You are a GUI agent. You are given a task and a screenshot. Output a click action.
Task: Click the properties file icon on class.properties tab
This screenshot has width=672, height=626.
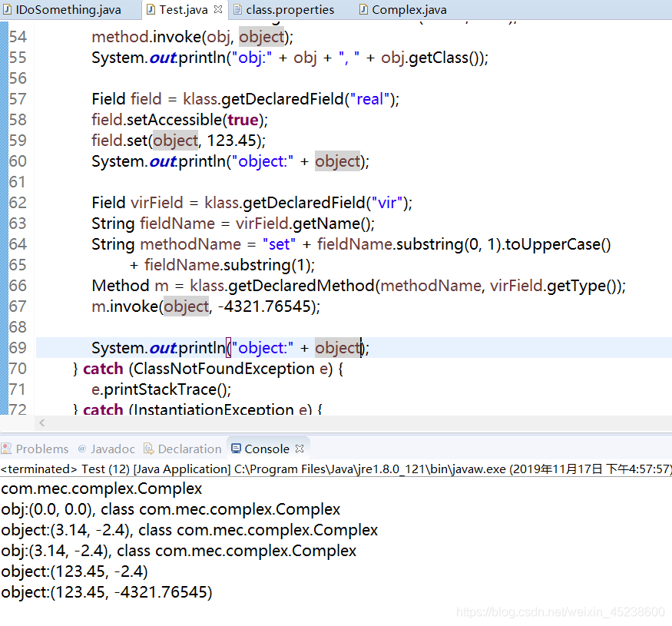pos(237,9)
